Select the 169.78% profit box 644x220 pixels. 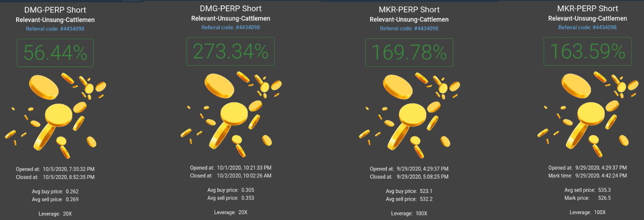point(409,53)
